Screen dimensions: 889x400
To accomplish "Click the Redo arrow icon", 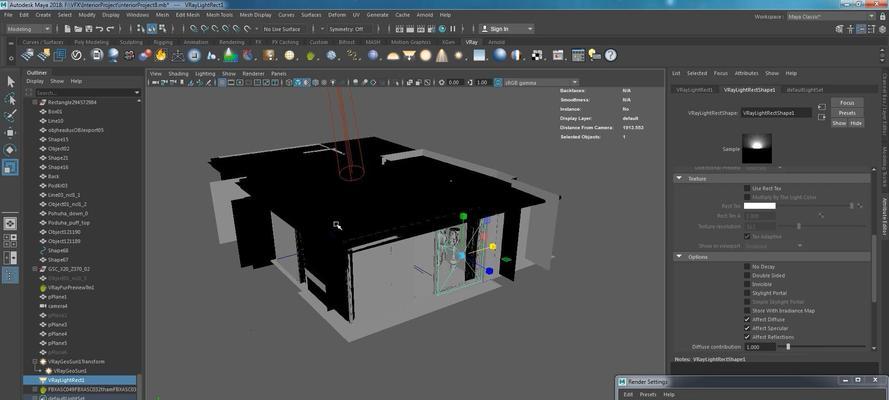I will point(111,28).
